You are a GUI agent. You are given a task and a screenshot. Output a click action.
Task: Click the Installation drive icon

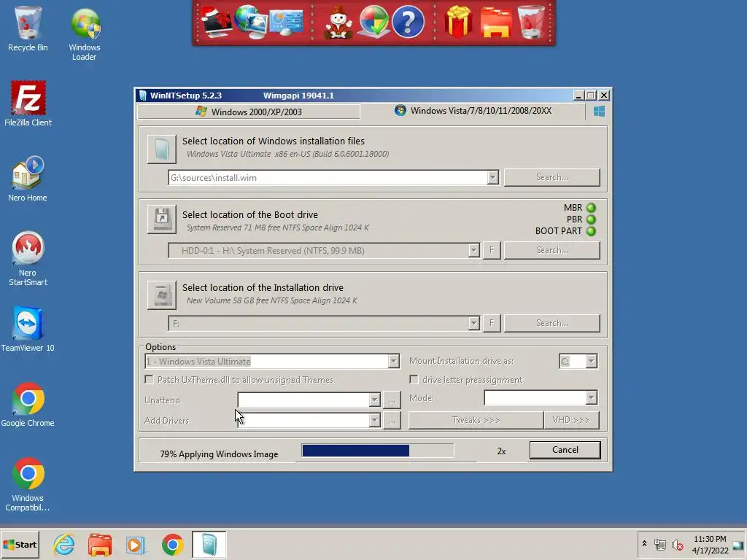pos(161,295)
